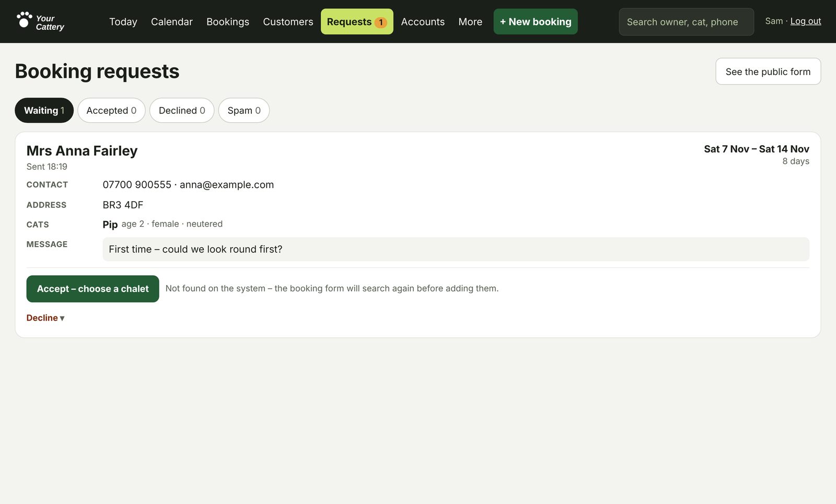836x504 pixels.
Task: Open the Today page
Action: point(123,21)
